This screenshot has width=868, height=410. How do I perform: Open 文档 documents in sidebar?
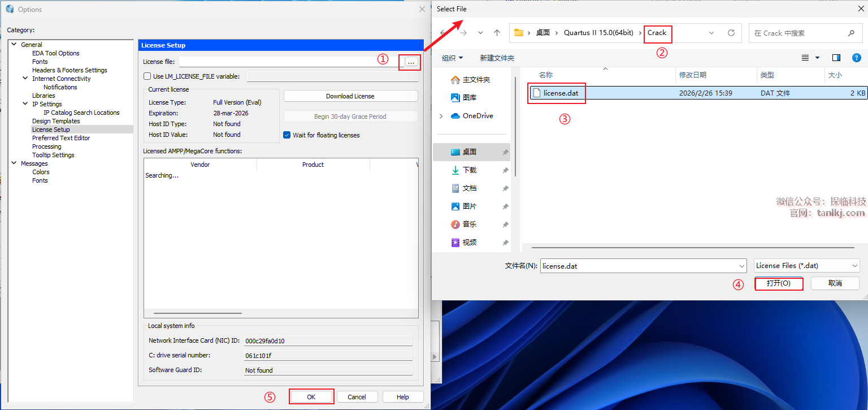[x=464, y=188]
